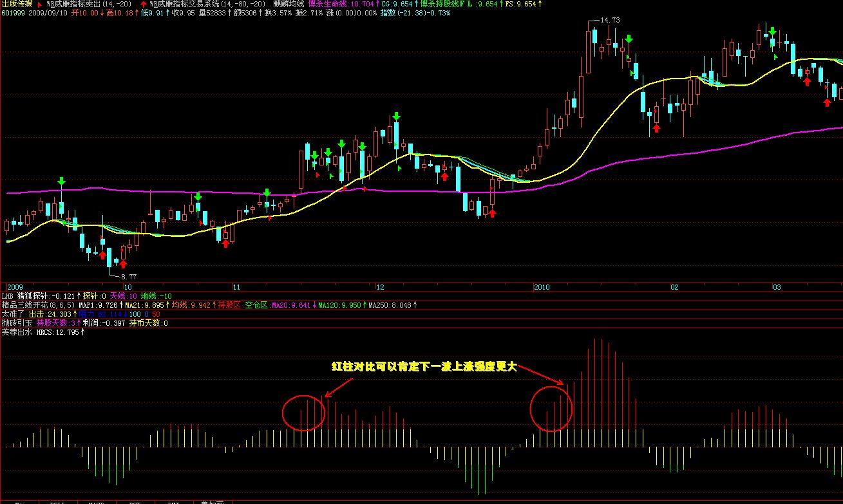The height and width of the screenshot is (504, 843).
Task: Click the 2010 marker on the time axis
Action: pyautogui.click(x=542, y=286)
